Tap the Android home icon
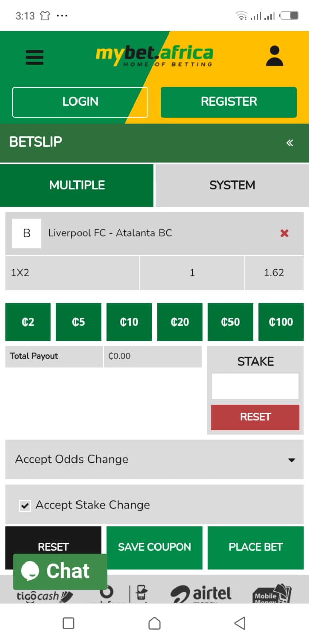The image size is (309, 644). pos(154,624)
